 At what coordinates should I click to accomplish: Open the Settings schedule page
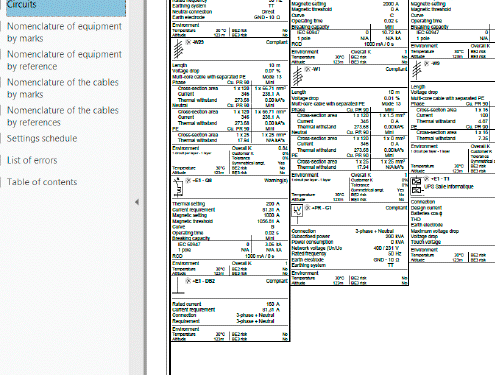click(42, 138)
